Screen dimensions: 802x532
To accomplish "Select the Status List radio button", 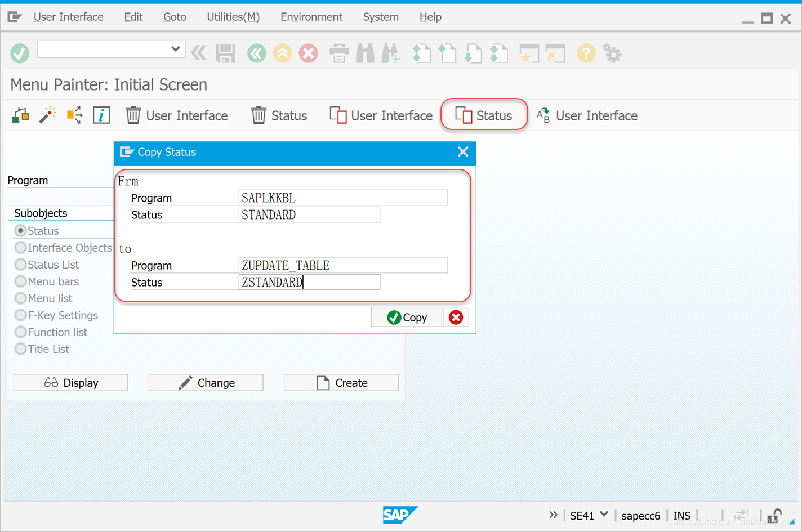I will coord(21,265).
